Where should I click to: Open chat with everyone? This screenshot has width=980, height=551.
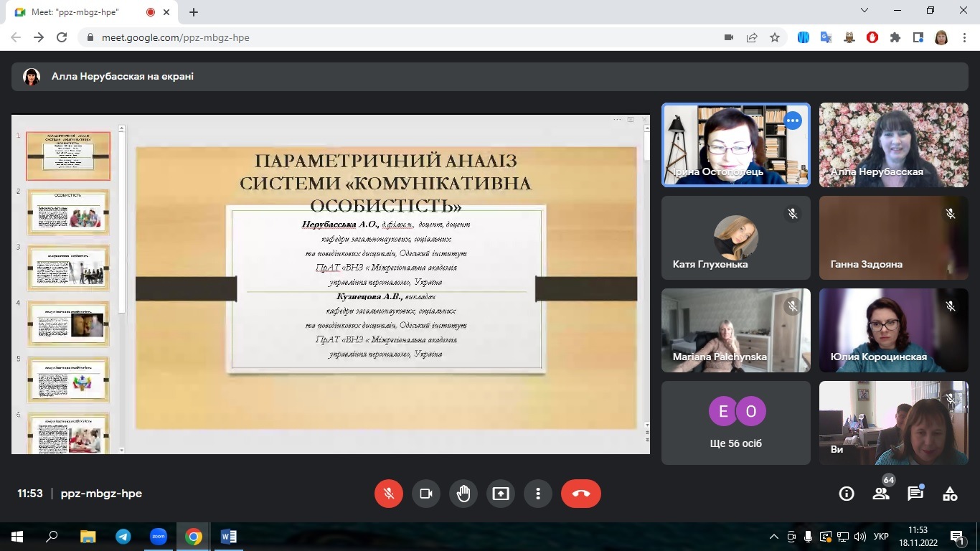[915, 494]
